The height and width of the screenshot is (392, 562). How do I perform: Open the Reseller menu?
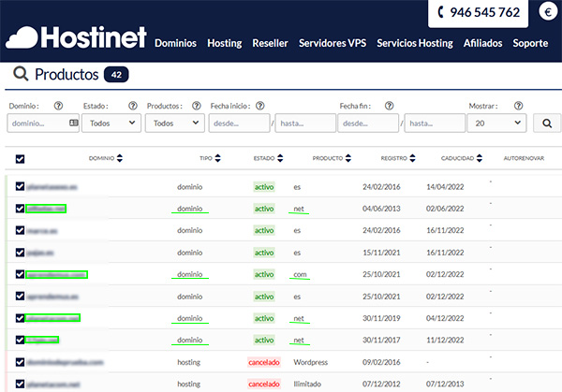tap(271, 43)
